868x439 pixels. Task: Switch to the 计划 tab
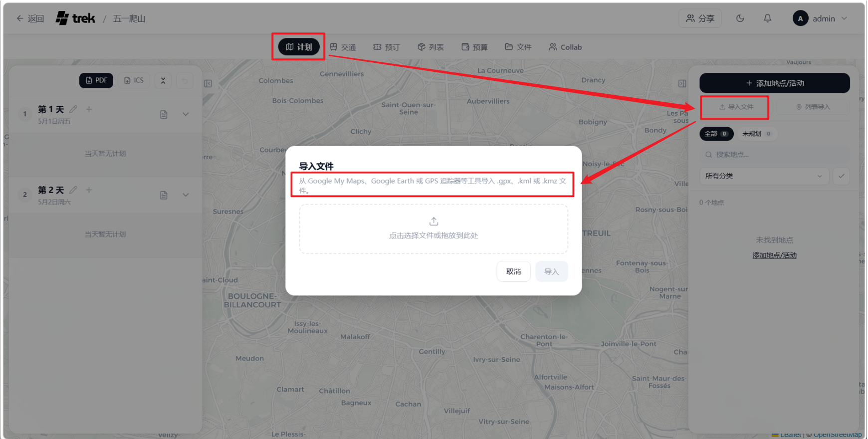point(299,47)
